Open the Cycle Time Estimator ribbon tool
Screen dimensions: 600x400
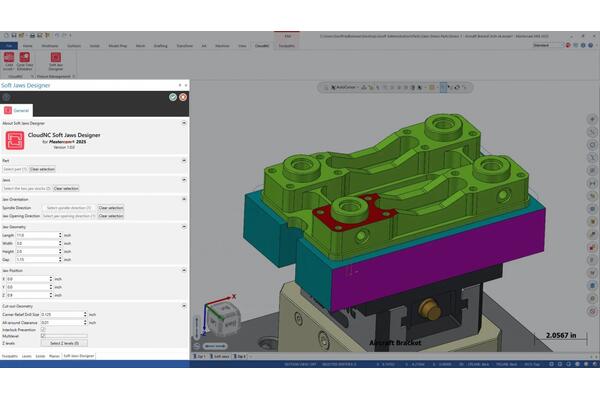(x=24, y=61)
